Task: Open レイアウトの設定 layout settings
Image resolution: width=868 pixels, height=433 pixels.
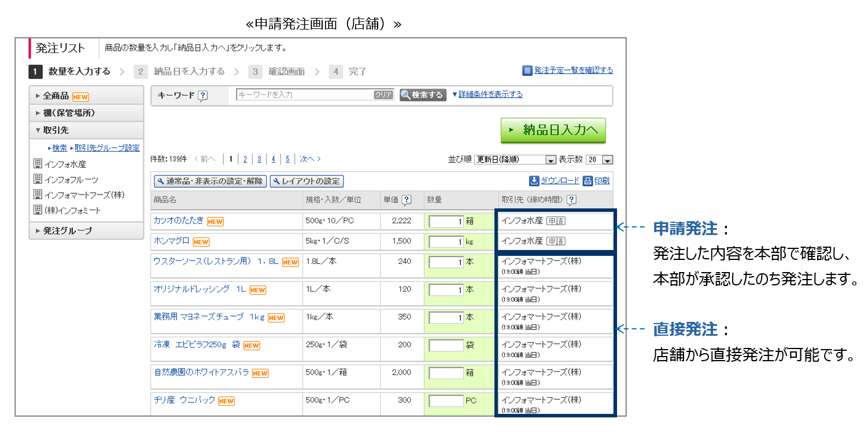Action: (306, 181)
